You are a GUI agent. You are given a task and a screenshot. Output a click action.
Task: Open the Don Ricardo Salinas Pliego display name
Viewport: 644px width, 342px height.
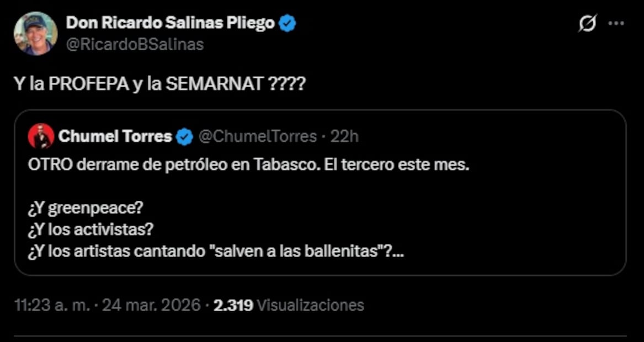pyautogui.click(x=170, y=23)
